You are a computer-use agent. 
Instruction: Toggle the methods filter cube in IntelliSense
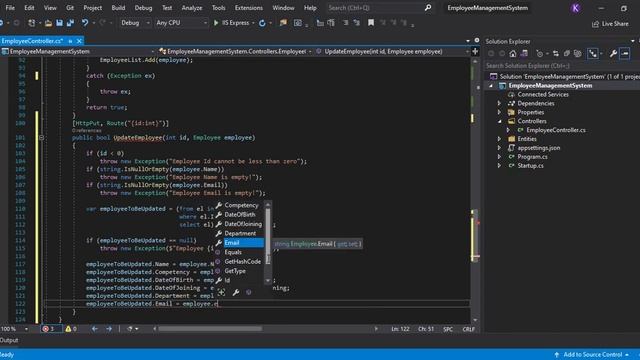click(249, 292)
